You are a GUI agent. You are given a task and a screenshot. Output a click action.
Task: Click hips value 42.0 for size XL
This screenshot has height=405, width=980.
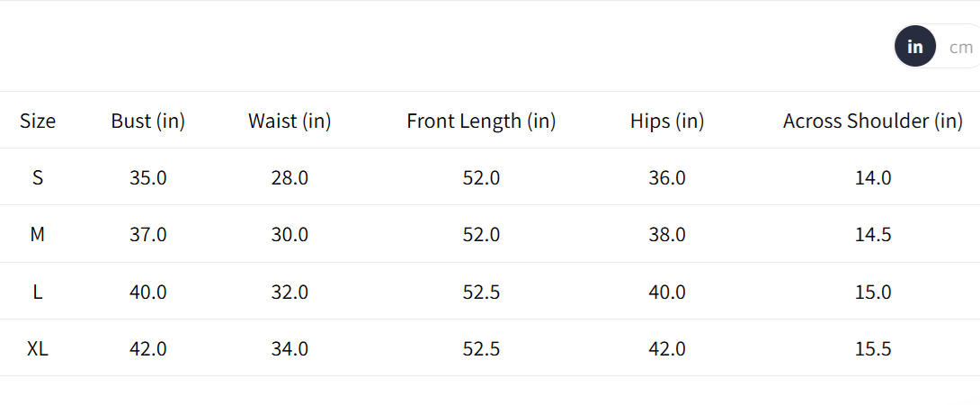(667, 349)
